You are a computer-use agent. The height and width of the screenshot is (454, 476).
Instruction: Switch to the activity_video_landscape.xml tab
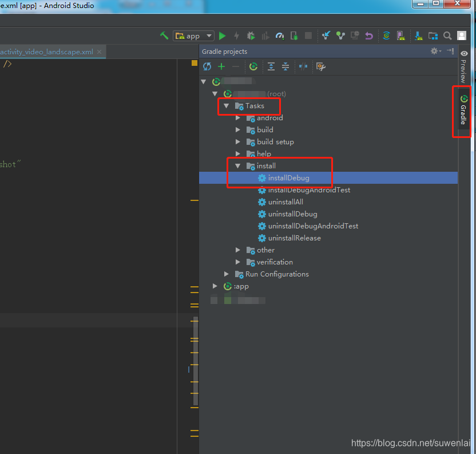coord(46,52)
